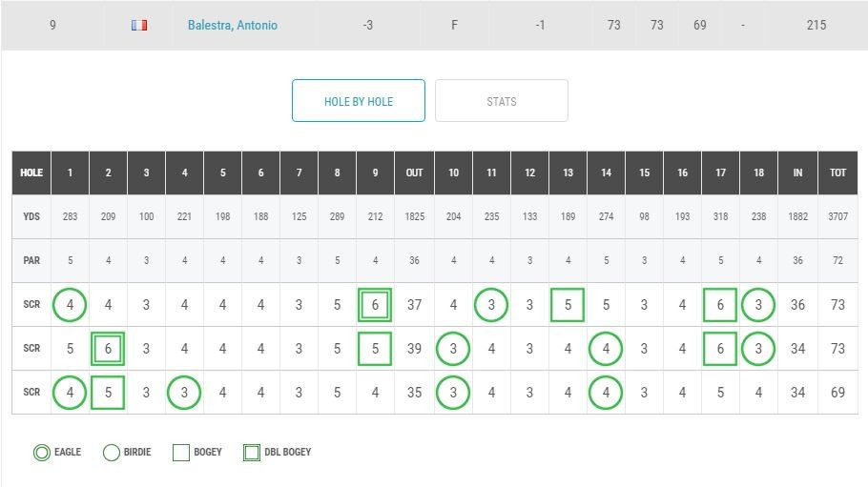Viewport: 868px width, 487px height.
Task: Click the Eagle legend double-circle icon
Action: pos(41,453)
